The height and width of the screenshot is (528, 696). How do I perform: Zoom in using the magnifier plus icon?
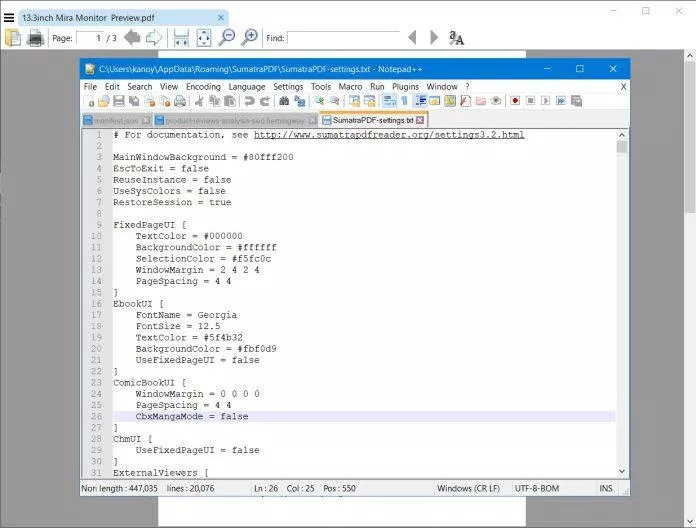pos(250,38)
